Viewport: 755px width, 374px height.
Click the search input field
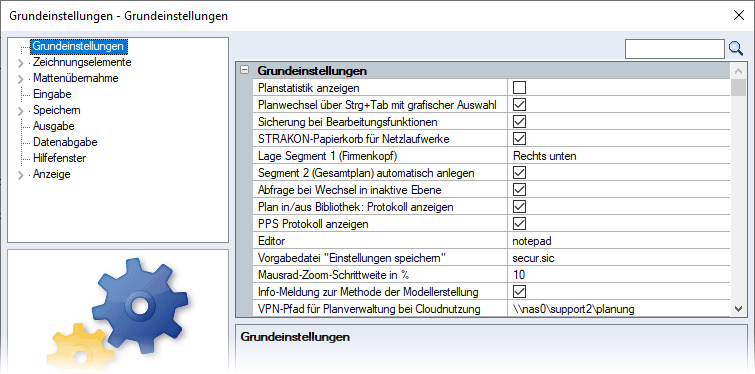675,49
